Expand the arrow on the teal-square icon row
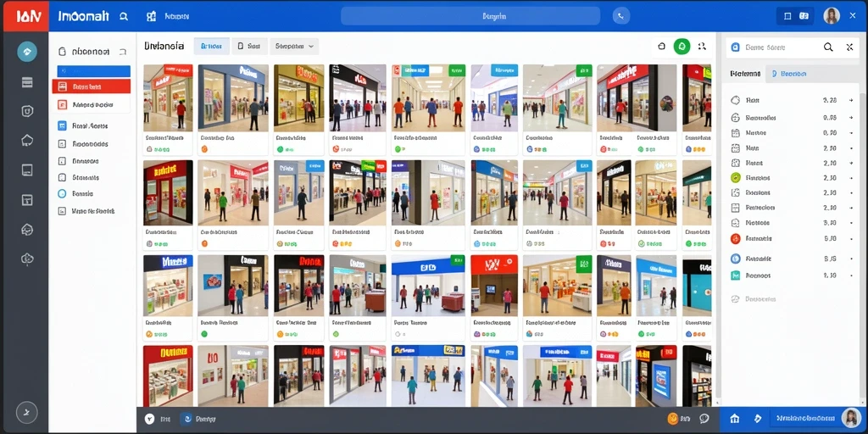 pos(851,275)
